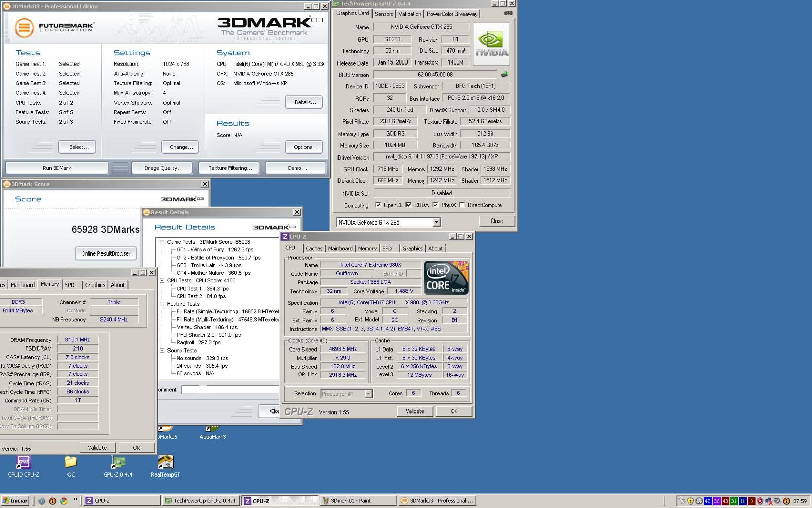This screenshot has width=812, height=508.
Task: Switch to the Caches tab in CPU-Z
Action: [314, 249]
